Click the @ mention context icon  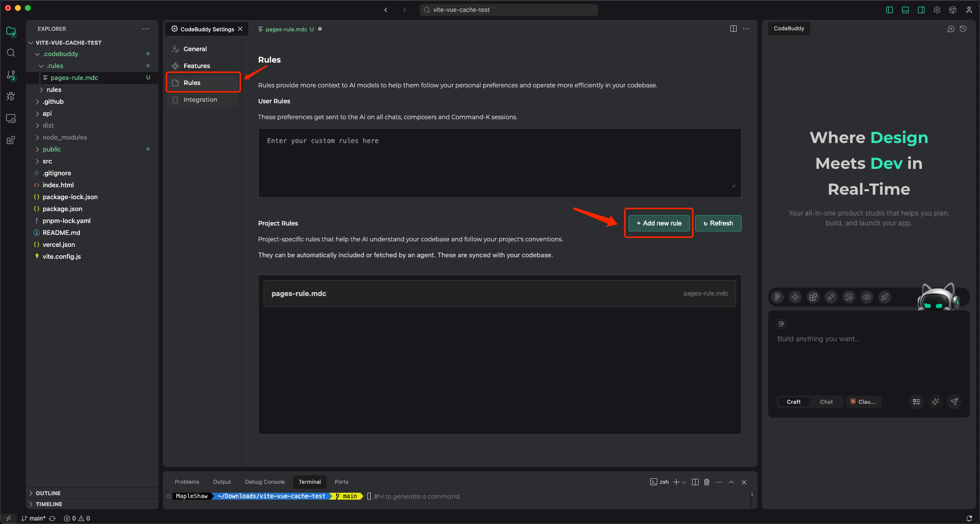click(x=781, y=324)
